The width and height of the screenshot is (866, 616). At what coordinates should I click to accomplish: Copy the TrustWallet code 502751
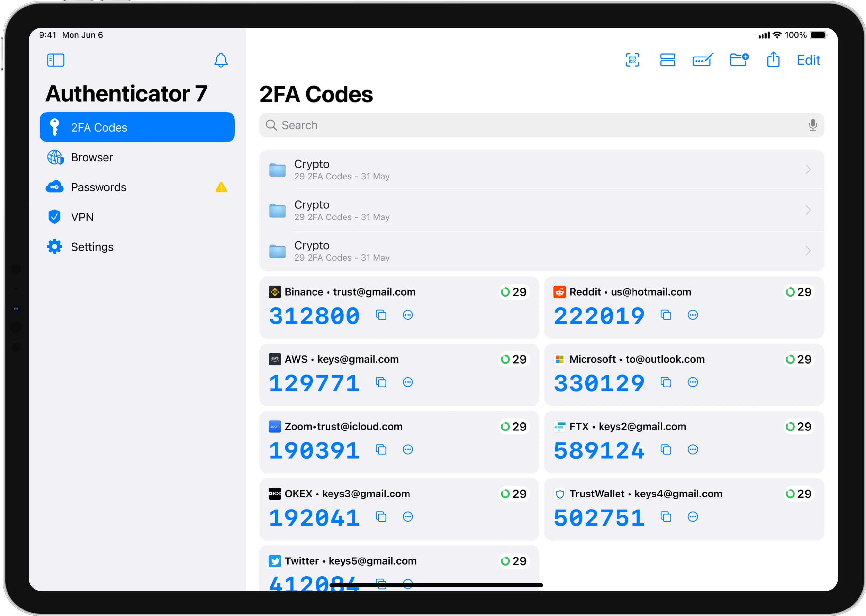coord(666,517)
